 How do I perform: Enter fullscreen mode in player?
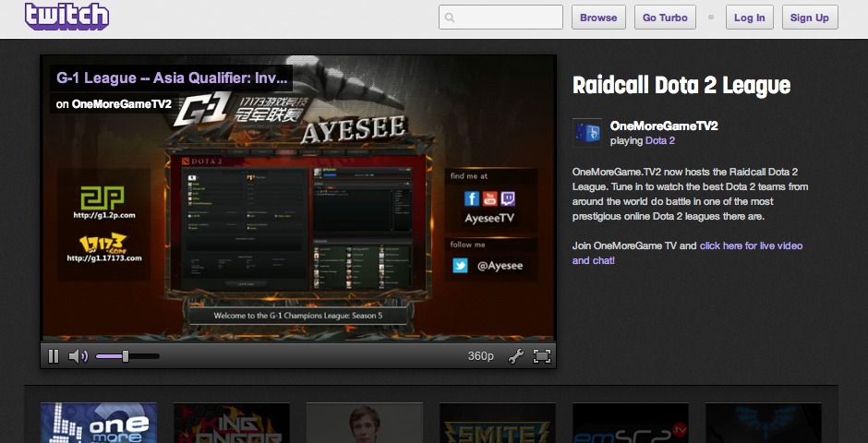click(542, 356)
